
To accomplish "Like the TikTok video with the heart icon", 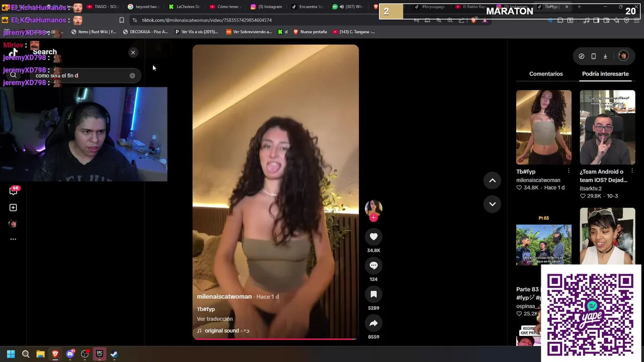I will point(373,236).
